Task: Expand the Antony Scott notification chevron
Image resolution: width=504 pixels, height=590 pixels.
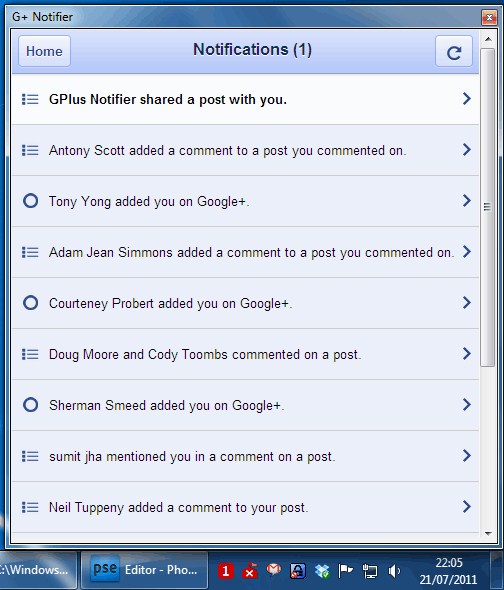Action: [467, 150]
